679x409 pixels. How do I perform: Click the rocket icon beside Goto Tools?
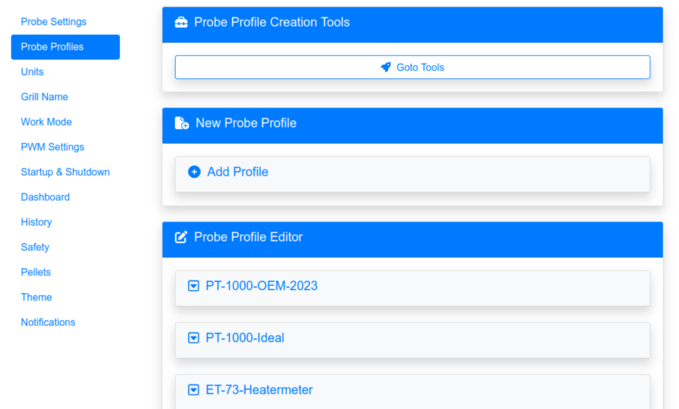pyautogui.click(x=386, y=67)
